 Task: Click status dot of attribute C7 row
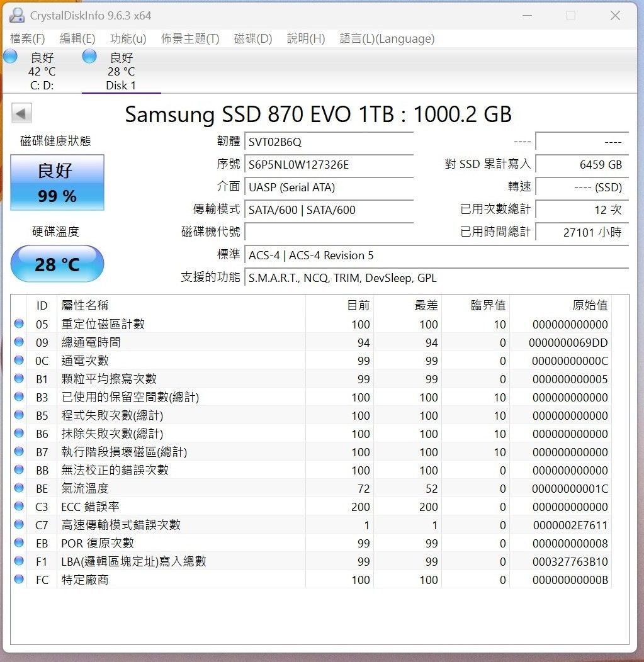tap(19, 524)
